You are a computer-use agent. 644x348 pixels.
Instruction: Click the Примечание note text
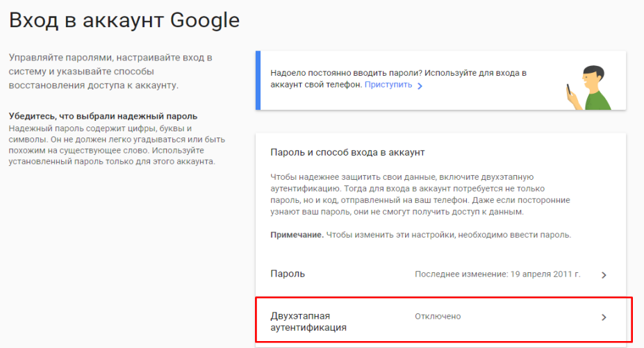click(x=420, y=235)
